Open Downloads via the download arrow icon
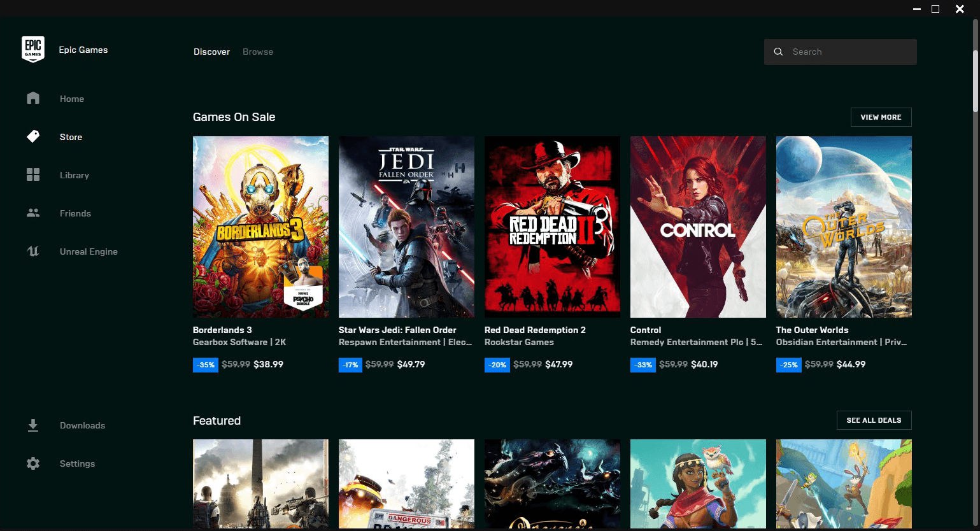980x531 pixels. pyautogui.click(x=33, y=425)
